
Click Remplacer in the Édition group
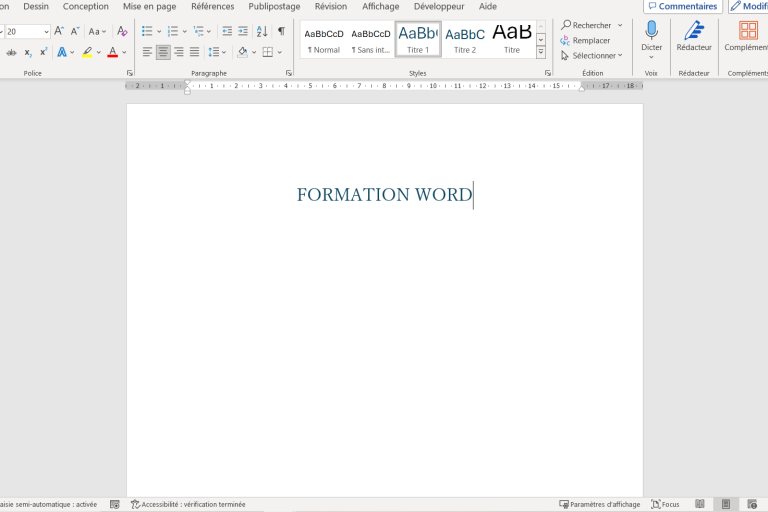pyautogui.click(x=585, y=40)
